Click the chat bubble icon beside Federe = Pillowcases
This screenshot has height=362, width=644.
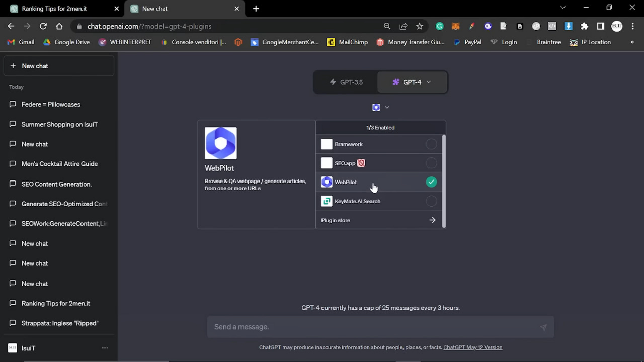tap(13, 104)
